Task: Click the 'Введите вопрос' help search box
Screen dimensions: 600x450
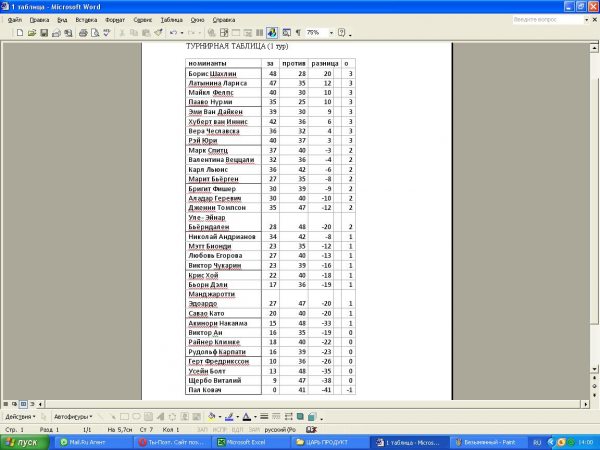Action: pyautogui.click(x=546, y=19)
